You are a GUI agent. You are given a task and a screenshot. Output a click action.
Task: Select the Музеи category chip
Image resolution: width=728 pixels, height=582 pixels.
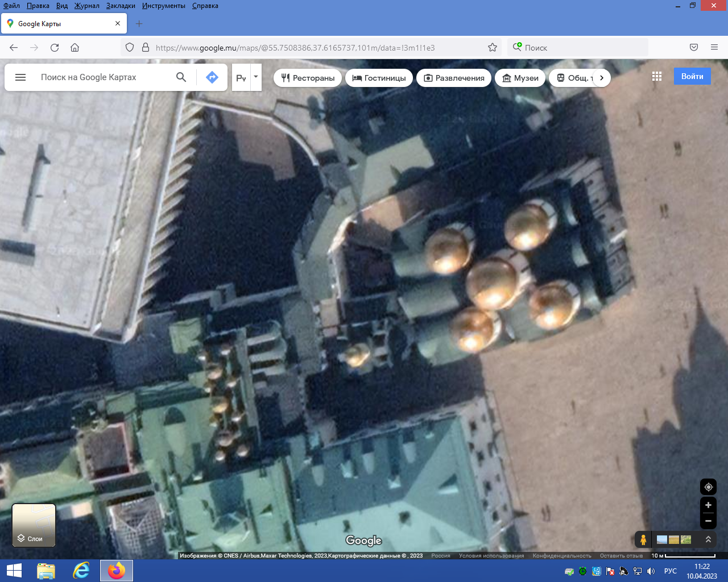click(x=520, y=78)
